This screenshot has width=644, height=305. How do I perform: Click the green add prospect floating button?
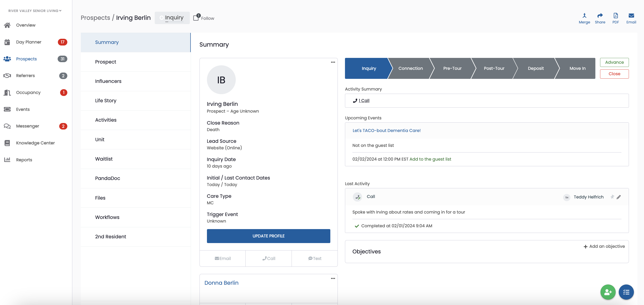pos(608,292)
